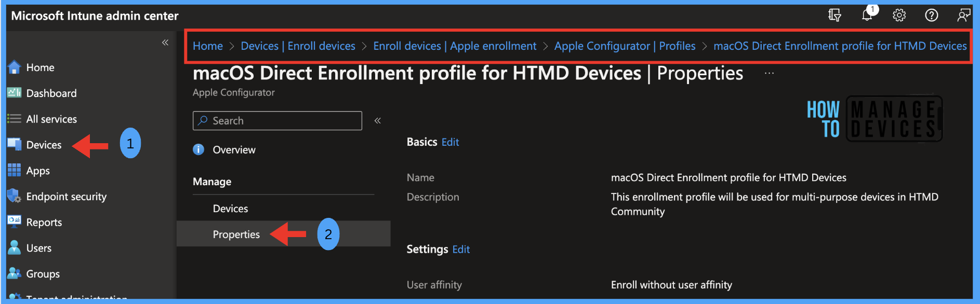Click the Dashboard chart icon
Image resolution: width=980 pixels, height=304 pixels.
click(14, 93)
